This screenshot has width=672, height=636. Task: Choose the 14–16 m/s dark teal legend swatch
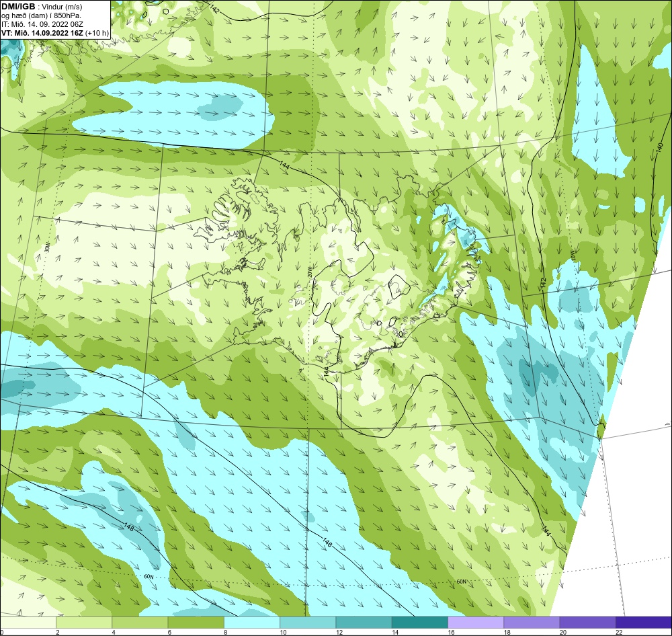(420, 622)
